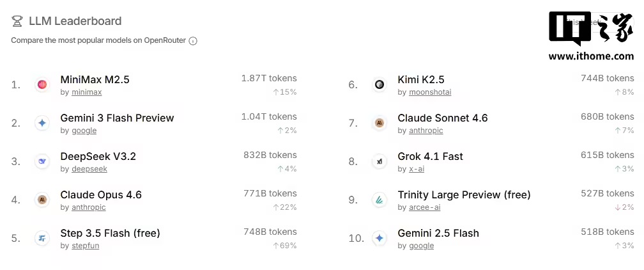The image size is (644, 270).
Task: Open the minimax author link
Action: [86, 92]
